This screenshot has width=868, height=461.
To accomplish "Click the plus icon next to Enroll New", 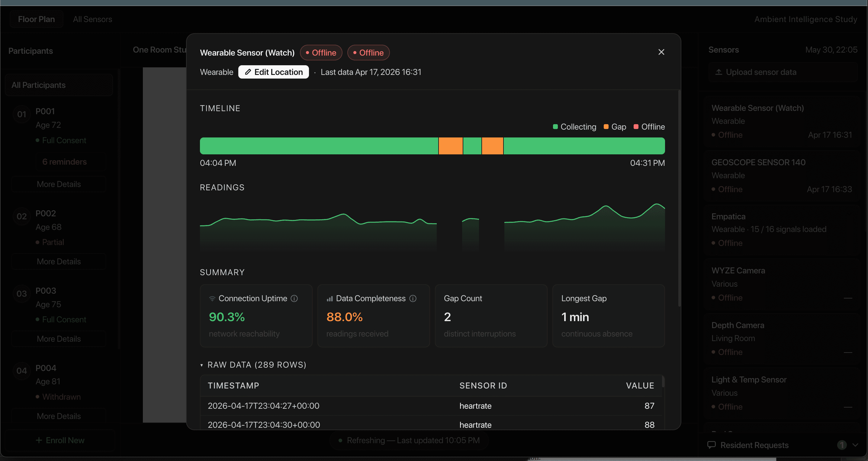I will point(39,440).
